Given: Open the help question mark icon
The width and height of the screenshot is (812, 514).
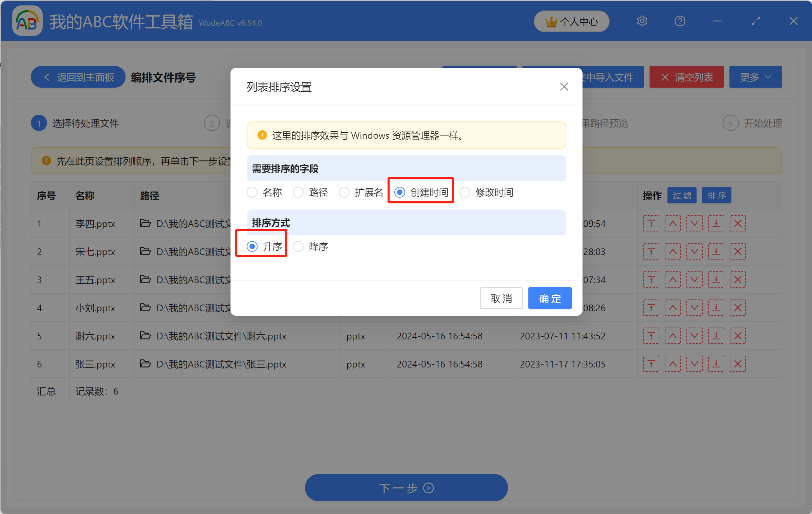Looking at the screenshot, I should click(680, 21).
